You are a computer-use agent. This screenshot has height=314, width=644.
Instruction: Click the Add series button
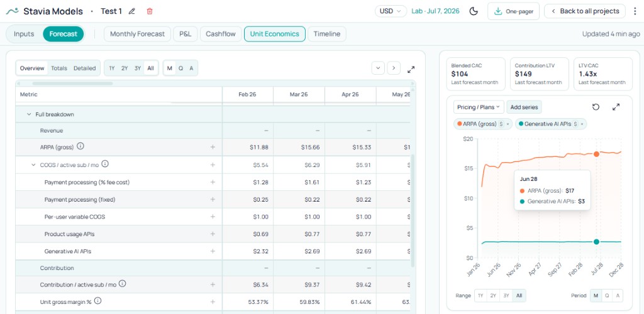pyautogui.click(x=524, y=107)
